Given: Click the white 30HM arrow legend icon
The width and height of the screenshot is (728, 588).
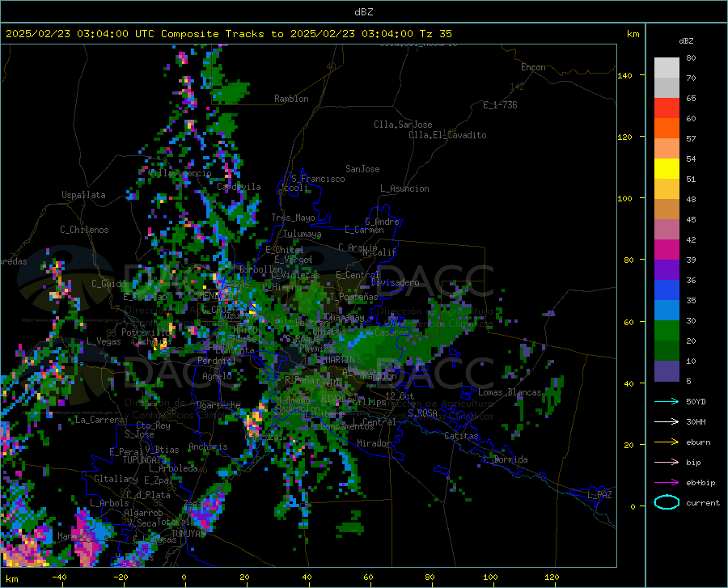Looking at the screenshot, I should click(x=667, y=422).
